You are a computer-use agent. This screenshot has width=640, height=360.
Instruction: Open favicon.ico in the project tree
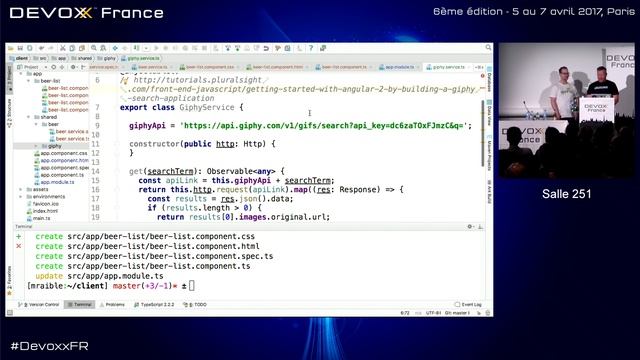(x=42, y=204)
